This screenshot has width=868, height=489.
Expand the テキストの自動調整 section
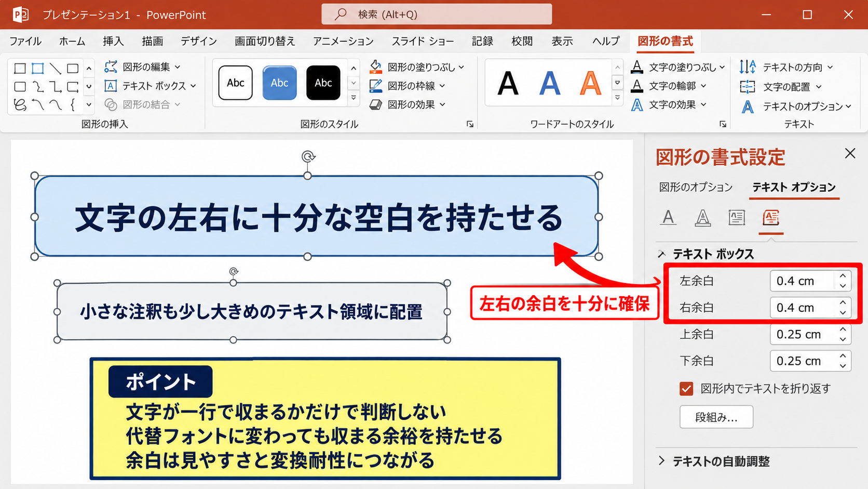pyautogui.click(x=662, y=461)
